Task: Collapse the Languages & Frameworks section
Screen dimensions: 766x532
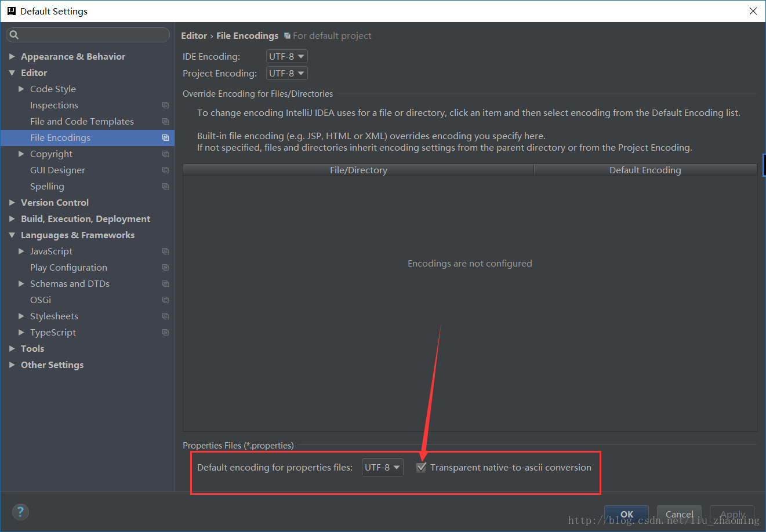Action: click(12, 235)
